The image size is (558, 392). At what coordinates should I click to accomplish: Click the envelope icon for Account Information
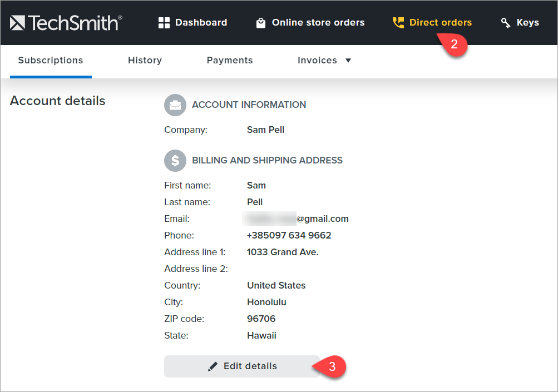pos(175,105)
